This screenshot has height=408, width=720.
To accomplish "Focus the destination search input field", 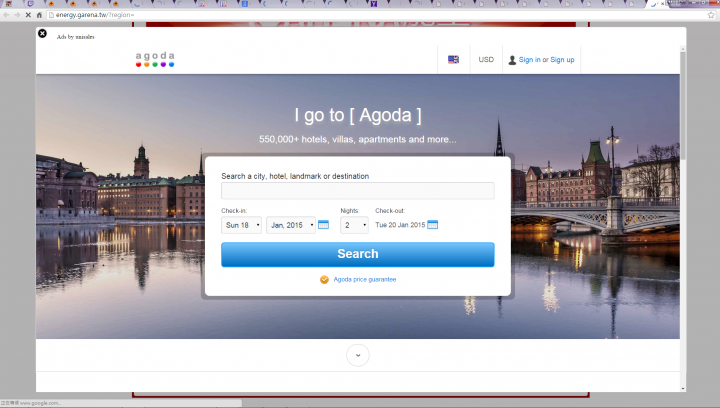I will tap(358, 190).
